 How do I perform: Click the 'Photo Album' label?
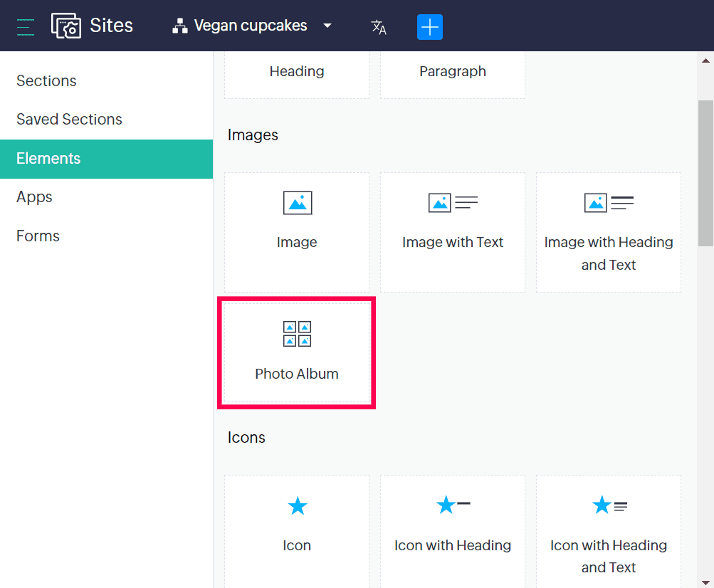(x=297, y=374)
